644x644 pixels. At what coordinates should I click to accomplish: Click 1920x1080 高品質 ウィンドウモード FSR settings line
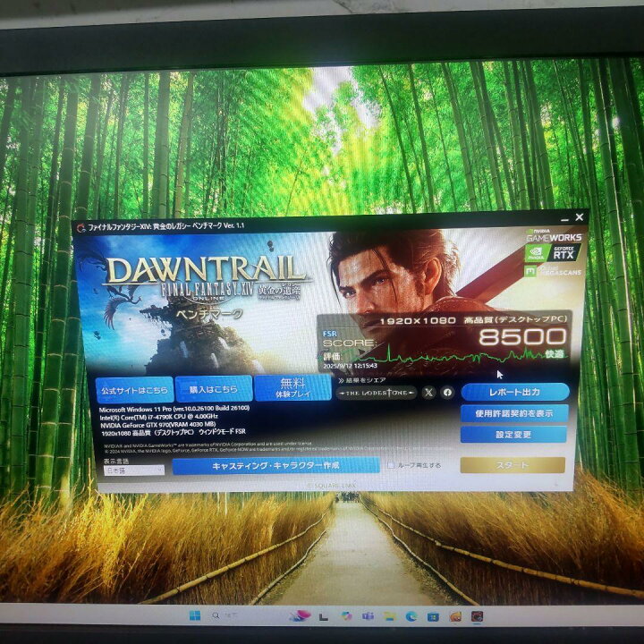coord(174,432)
